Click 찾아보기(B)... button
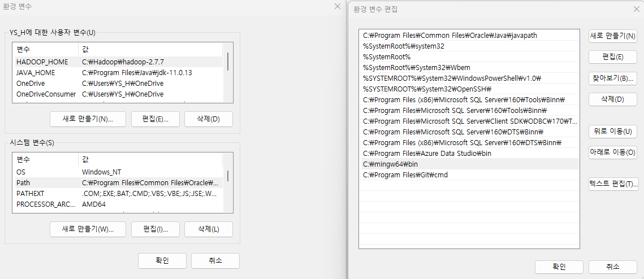The image size is (644, 279). click(x=612, y=78)
